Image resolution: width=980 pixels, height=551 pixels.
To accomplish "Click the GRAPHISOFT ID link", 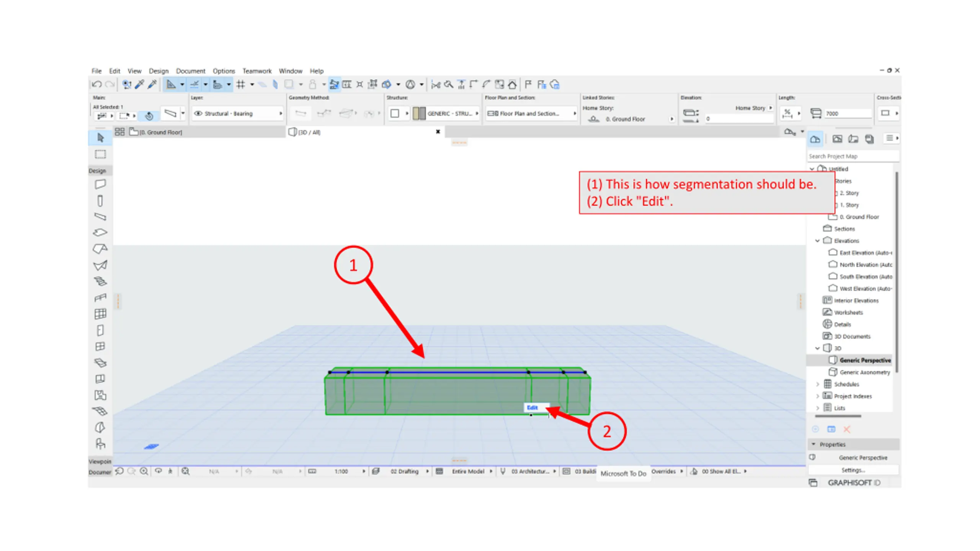I will [854, 483].
